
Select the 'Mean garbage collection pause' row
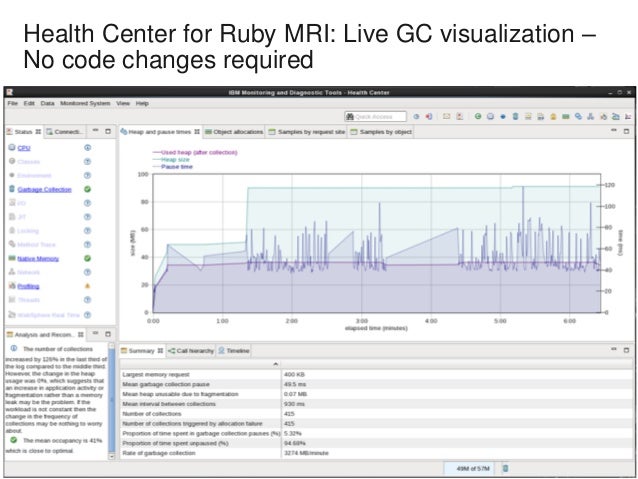[x=376, y=384]
